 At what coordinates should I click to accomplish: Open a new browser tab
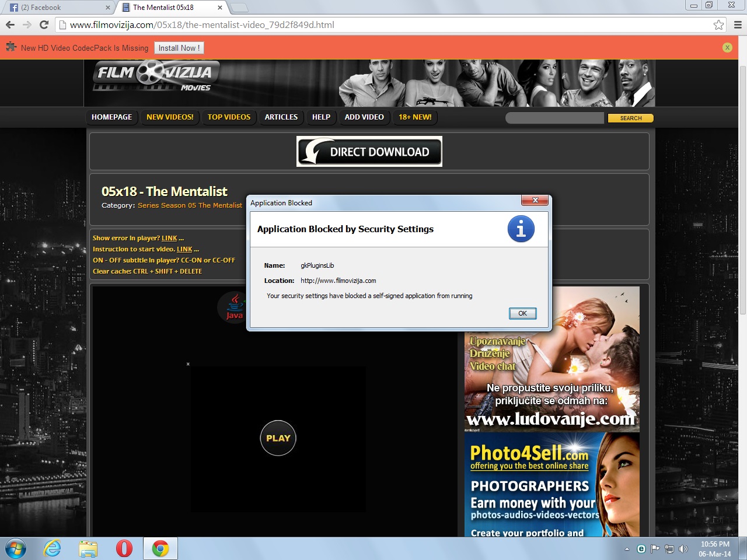pos(239,8)
